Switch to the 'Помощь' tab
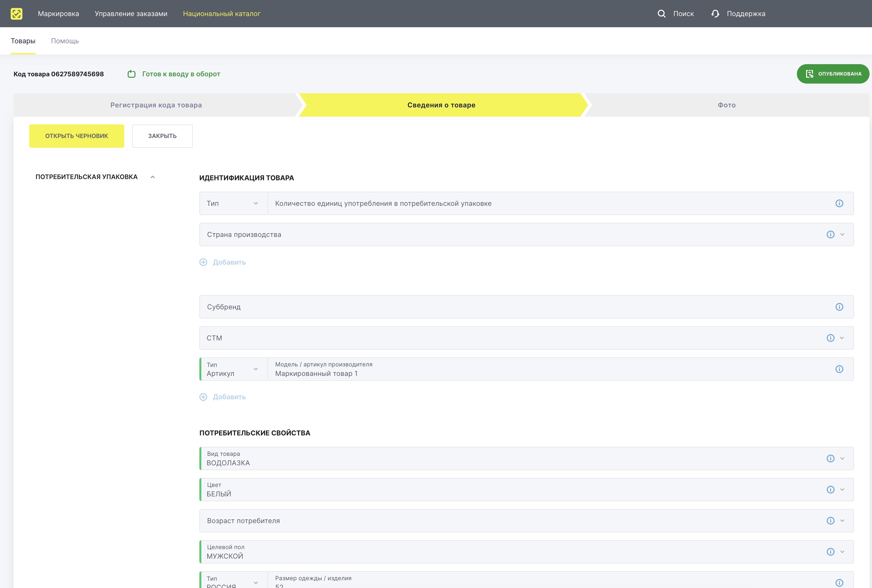872x588 pixels. 65,41
